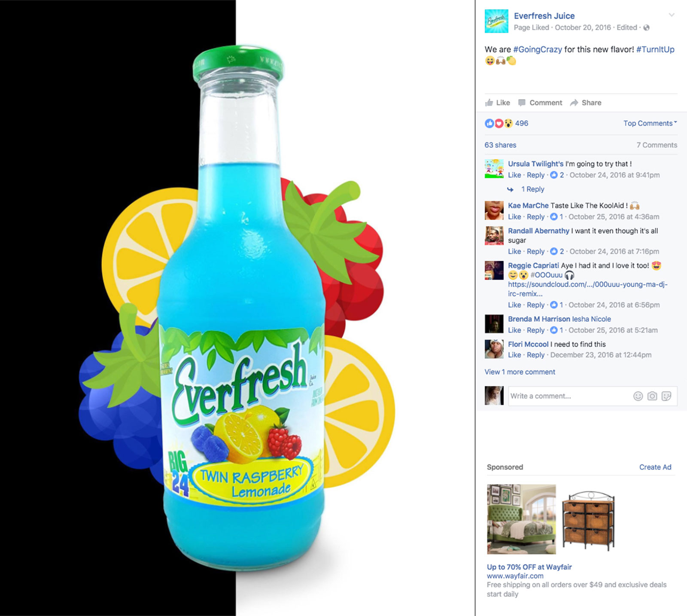Open the Wayfair green bed ad thumbnail
Screen dimensions: 687x616
522,519
